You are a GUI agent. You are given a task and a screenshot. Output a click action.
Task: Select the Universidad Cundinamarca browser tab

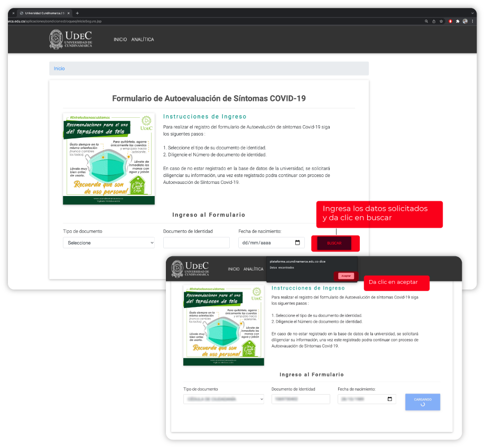tap(43, 13)
